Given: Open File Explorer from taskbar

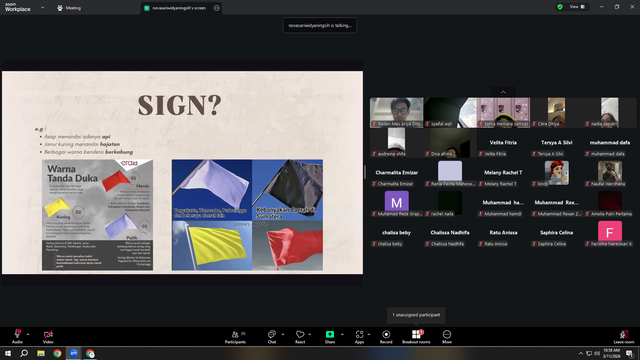Looking at the screenshot, I should pyautogui.click(x=41, y=353).
